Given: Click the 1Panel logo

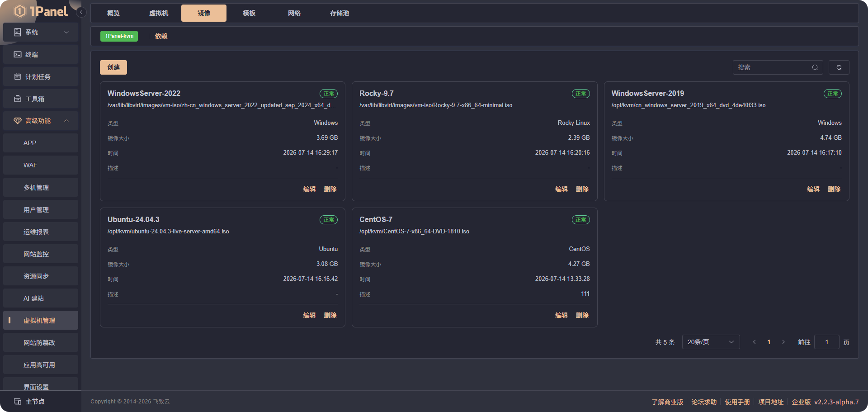Looking at the screenshot, I should click(x=41, y=11).
